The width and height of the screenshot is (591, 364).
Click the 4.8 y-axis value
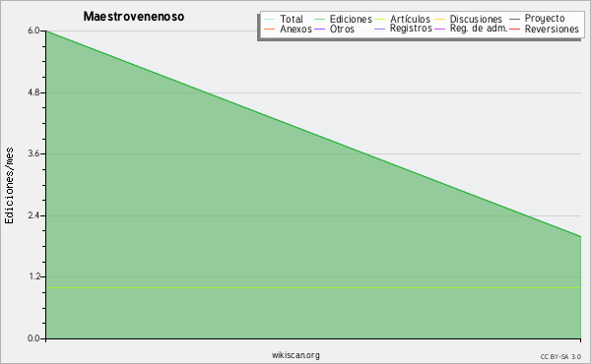[33, 92]
